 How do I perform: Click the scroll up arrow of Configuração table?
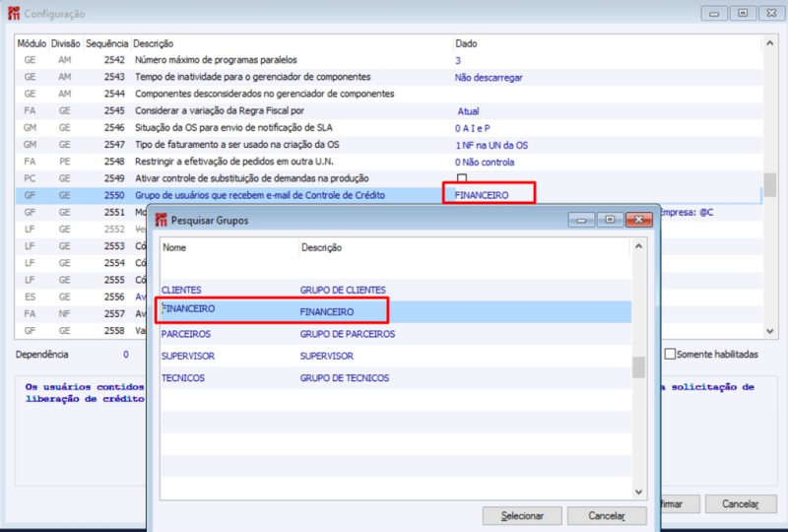point(769,43)
